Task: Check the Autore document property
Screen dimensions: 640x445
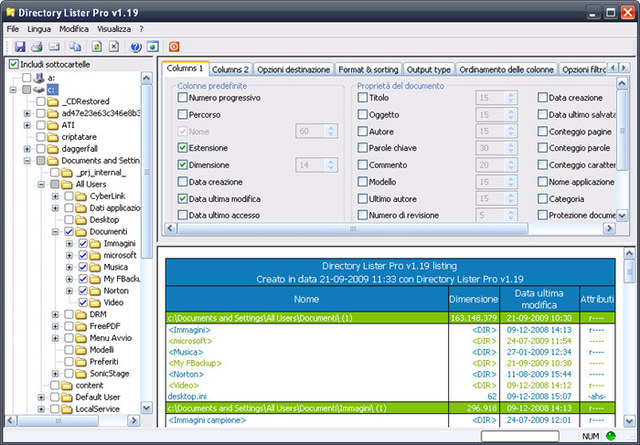Action: click(362, 131)
